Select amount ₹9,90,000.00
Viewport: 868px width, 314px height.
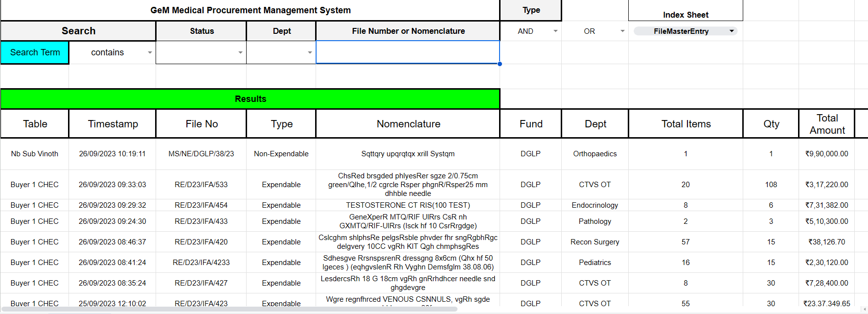pos(827,154)
